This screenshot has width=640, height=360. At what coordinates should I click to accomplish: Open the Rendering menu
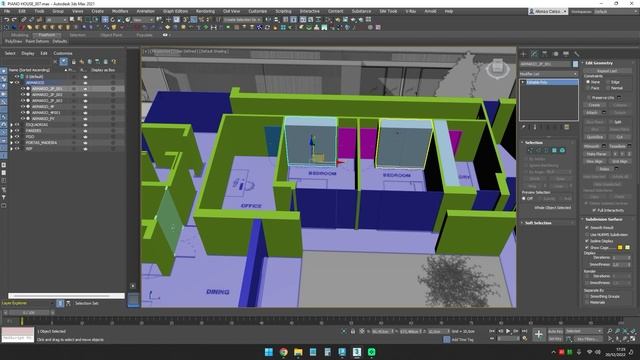coord(205,11)
